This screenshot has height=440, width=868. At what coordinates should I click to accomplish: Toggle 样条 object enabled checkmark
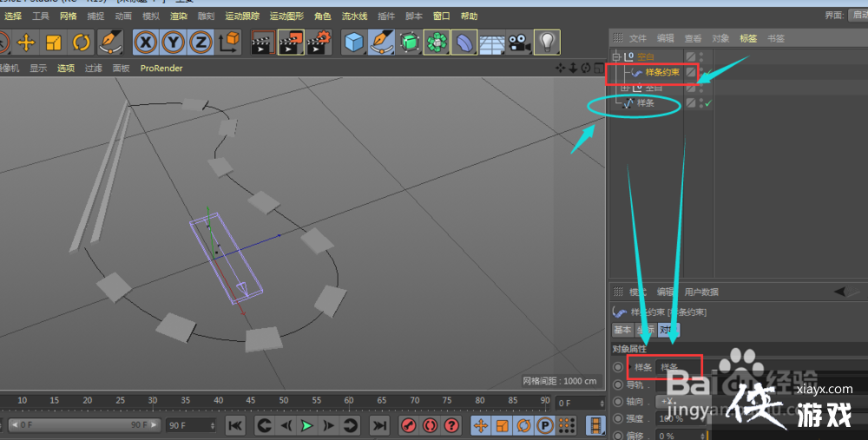pyautogui.click(x=708, y=103)
